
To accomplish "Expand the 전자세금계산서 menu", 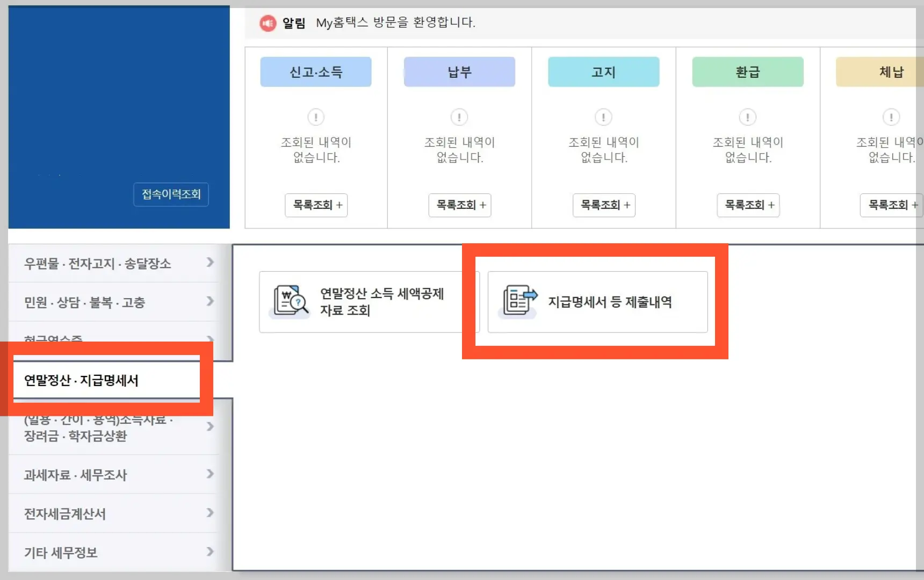I will 210,513.
